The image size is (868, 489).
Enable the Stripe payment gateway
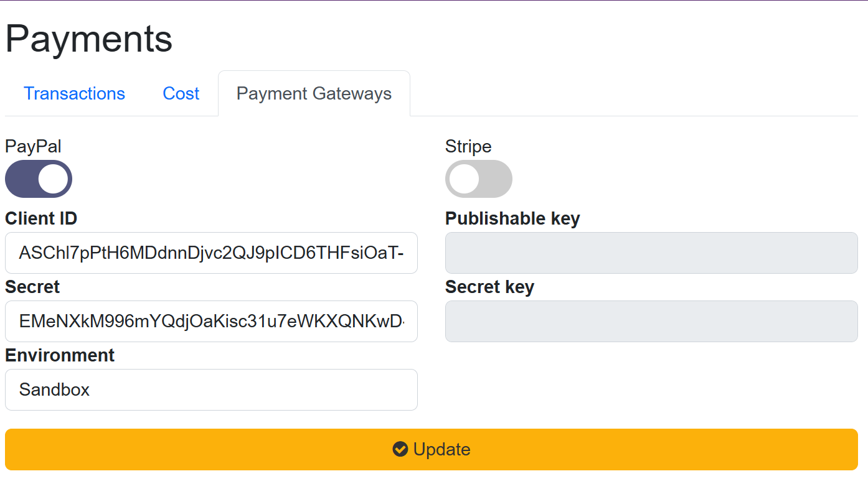(479, 179)
